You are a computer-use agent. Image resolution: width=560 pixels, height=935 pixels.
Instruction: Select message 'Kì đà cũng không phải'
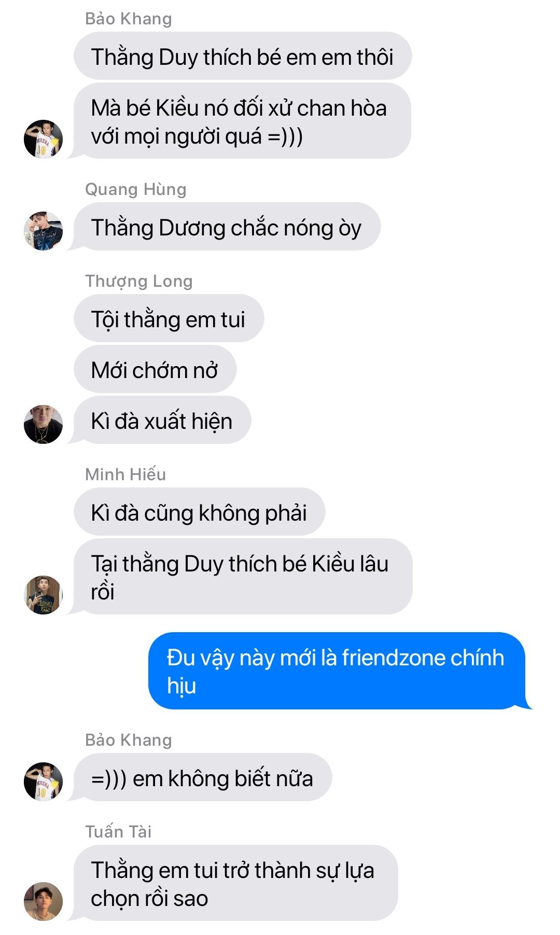(x=200, y=512)
